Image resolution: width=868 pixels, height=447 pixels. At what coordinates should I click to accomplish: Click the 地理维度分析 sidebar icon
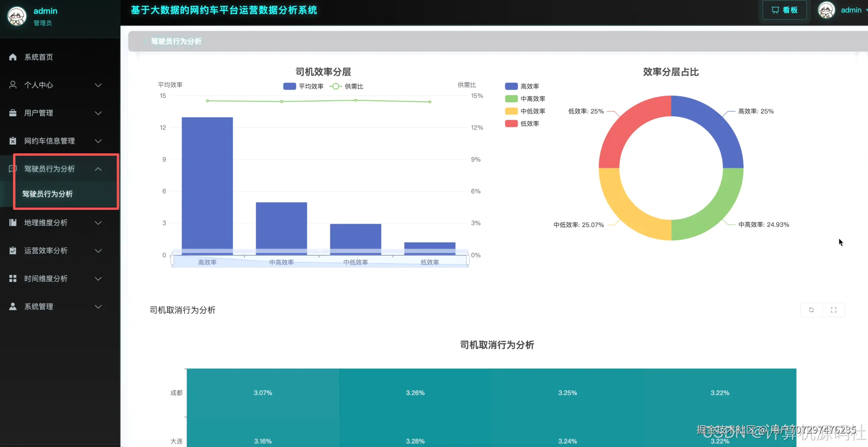13,223
